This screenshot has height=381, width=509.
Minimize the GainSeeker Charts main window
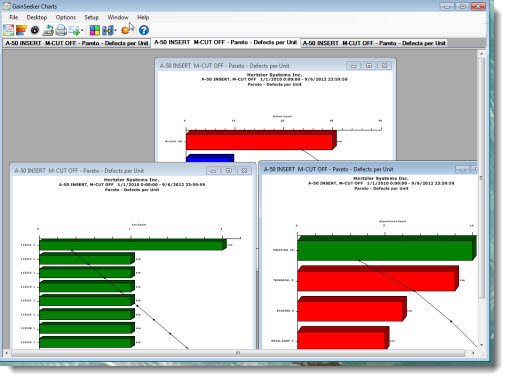click(x=447, y=6)
